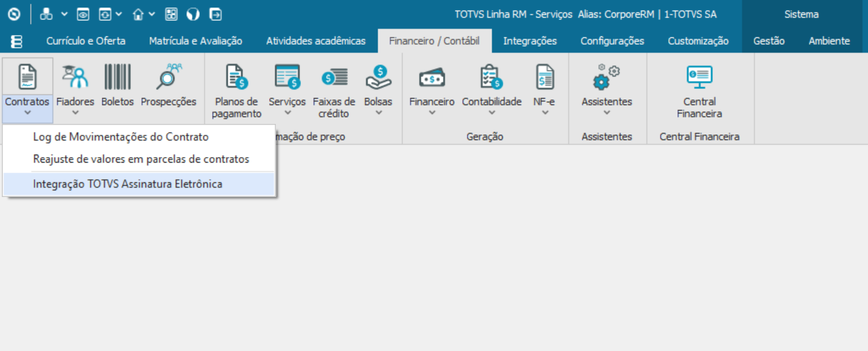Switch to Integrações tab
The height and width of the screenshot is (351, 868).
coord(530,41)
